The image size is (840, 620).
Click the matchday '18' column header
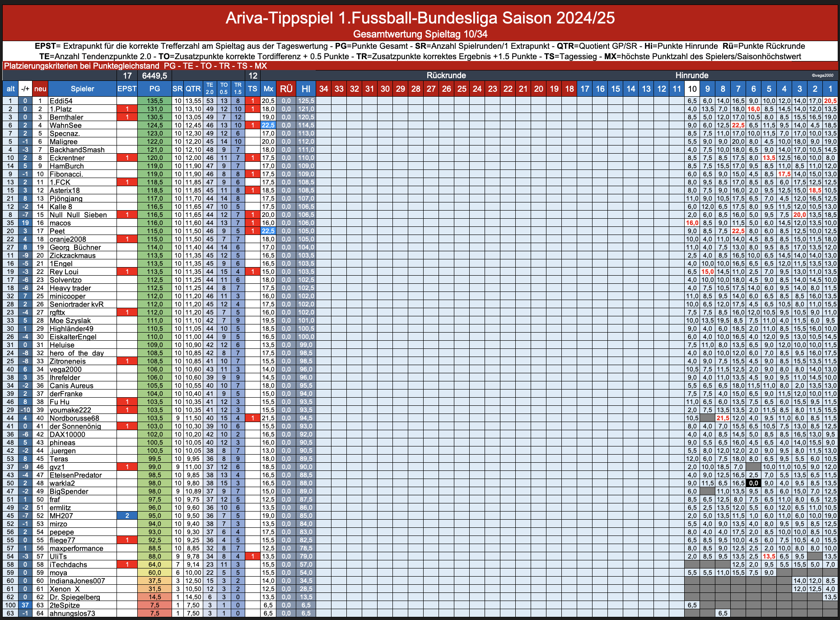569,89
